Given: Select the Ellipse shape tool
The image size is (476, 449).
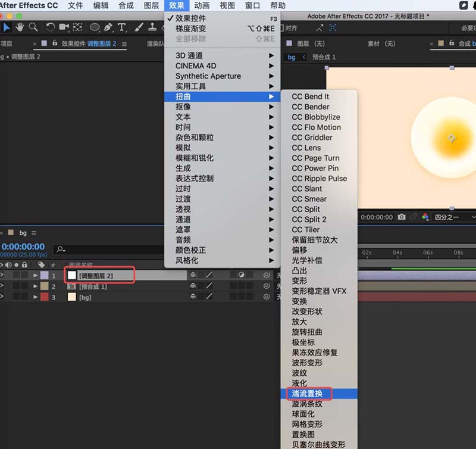Looking at the screenshot, I should [95, 27].
